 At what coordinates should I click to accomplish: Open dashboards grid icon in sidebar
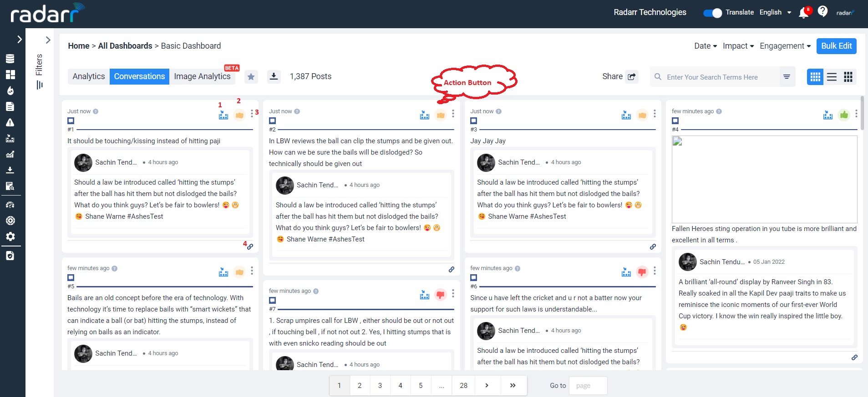pyautogui.click(x=10, y=75)
